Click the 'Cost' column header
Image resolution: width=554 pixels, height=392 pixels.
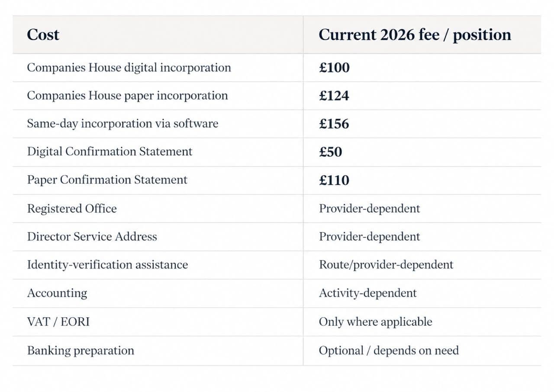click(43, 35)
